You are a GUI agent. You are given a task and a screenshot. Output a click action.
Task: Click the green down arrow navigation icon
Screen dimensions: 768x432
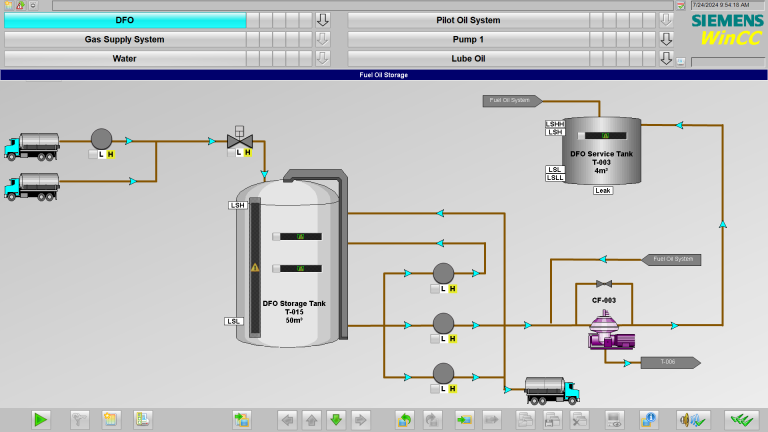(336, 419)
